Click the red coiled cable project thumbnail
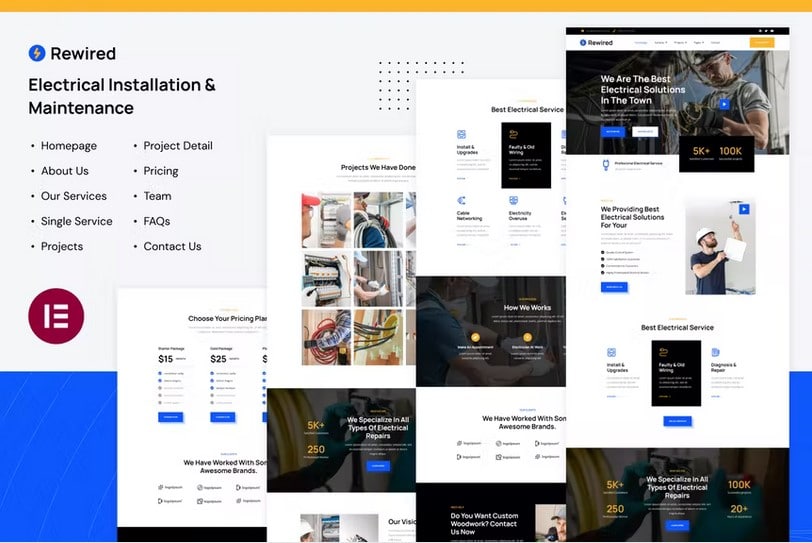The image size is (812, 543). click(326, 337)
